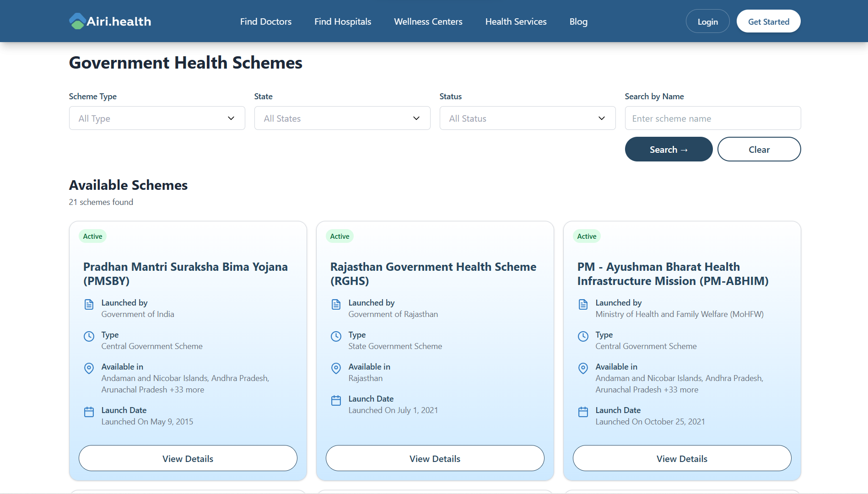Click the calendar icon in the PMSBY card

point(89,412)
